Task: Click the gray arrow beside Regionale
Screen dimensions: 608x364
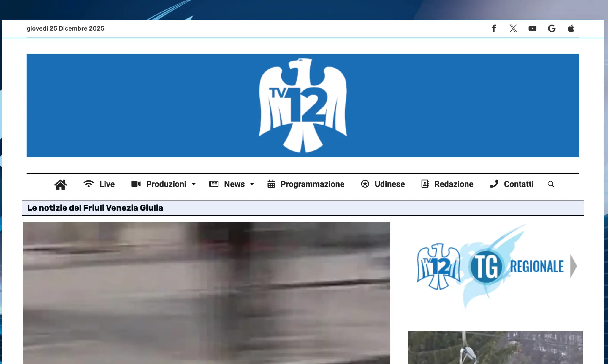Action: pos(573,266)
